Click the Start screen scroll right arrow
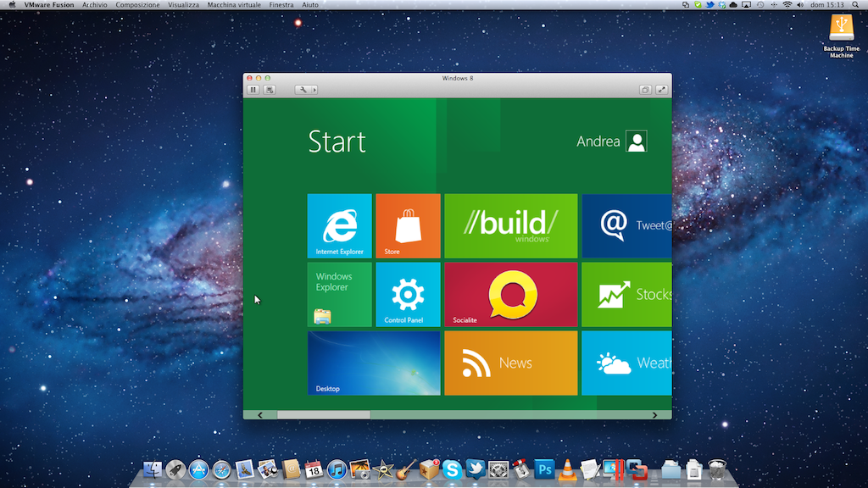Image resolution: width=868 pixels, height=488 pixels. tap(655, 415)
